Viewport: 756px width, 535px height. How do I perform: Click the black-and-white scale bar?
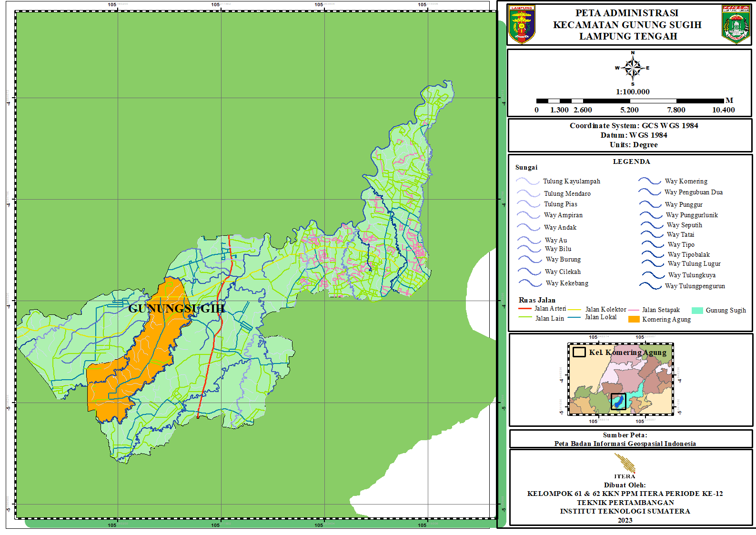[x=630, y=101]
